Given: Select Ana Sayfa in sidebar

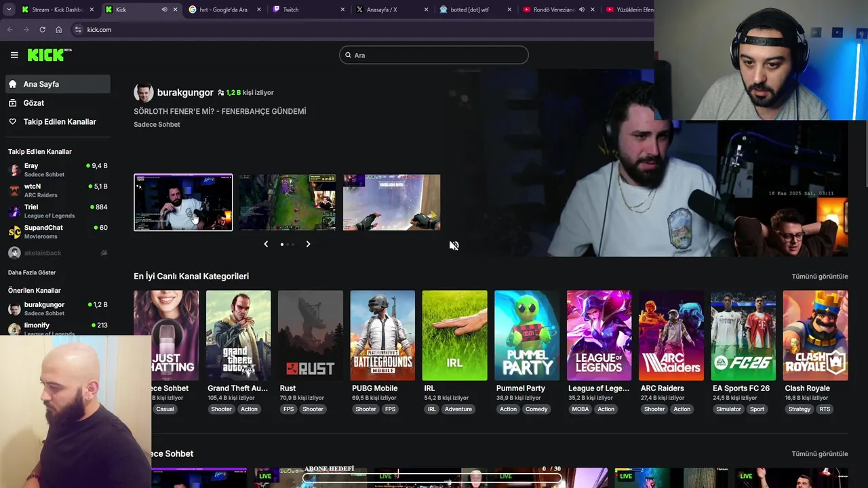Looking at the screenshot, I should [x=58, y=84].
